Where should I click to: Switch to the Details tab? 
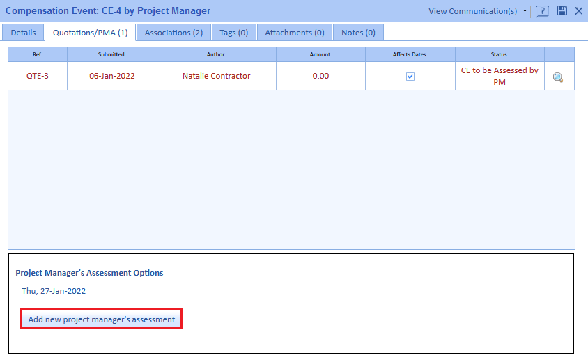tap(23, 33)
